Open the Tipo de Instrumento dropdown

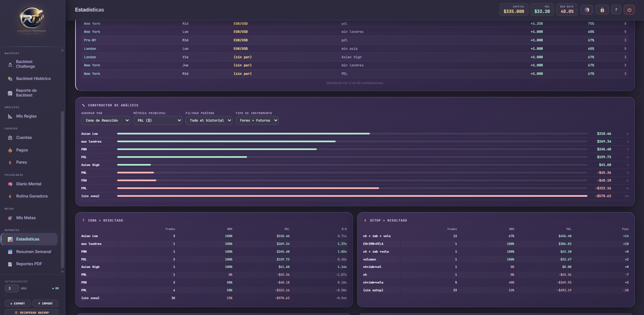point(257,121)
